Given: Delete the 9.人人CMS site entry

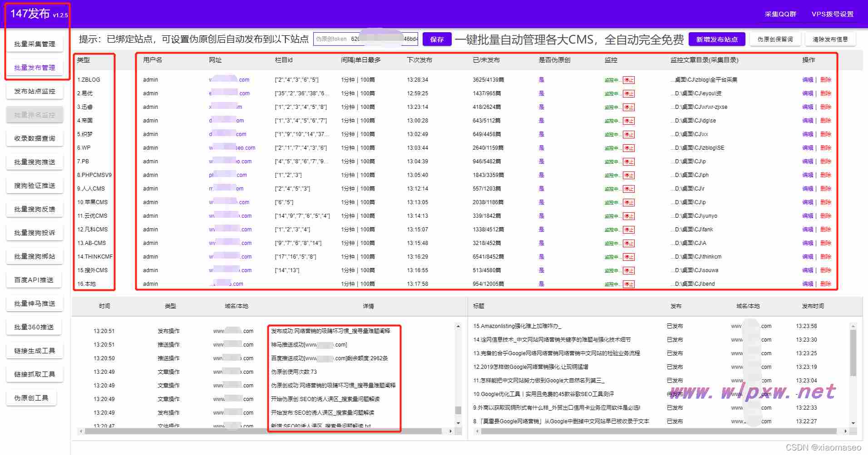Looking at the screenshot, I should 826,189.
